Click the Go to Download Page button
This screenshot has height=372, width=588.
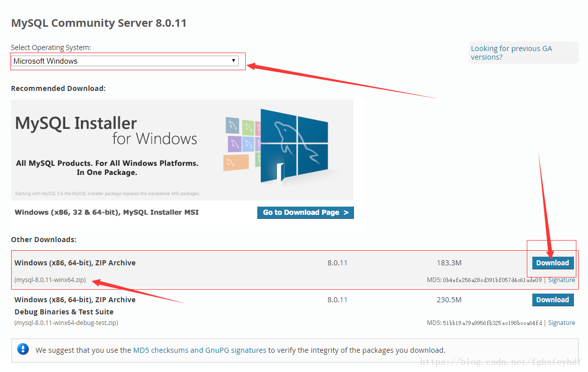305,213
